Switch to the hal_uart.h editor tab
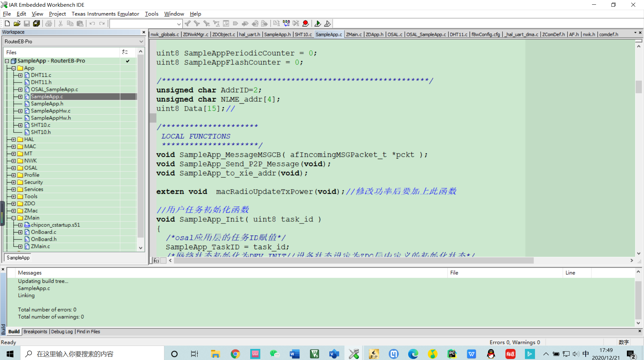Image resolution: width=644 pixels, height=360 pixels. pos(250,35)
